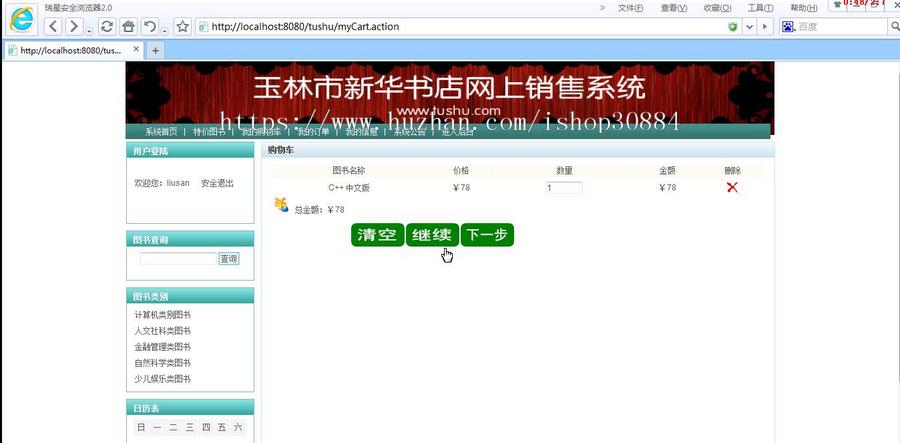
Task: Click the 继续 button
Action: [432, 235]
